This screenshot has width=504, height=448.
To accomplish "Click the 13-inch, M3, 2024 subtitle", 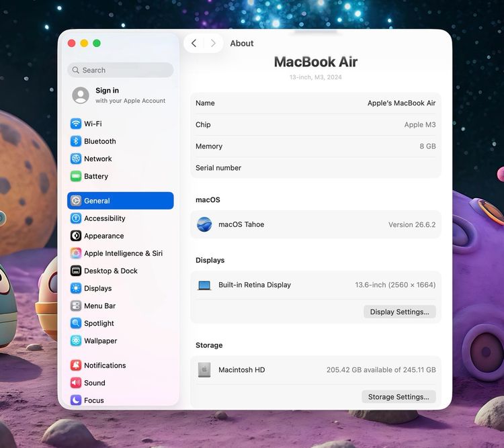I will tap(316, 77).
